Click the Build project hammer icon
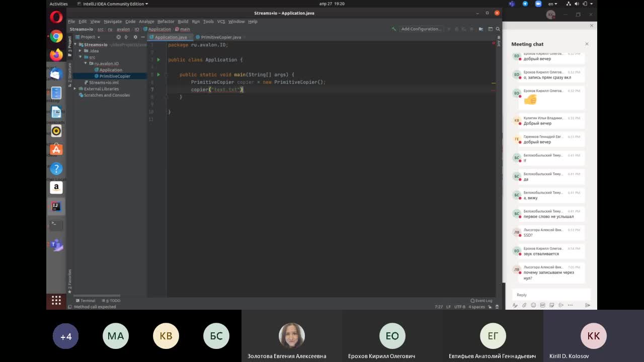This screenshot has width=644, height=362. pyautogui.click(x=394, y=29)
